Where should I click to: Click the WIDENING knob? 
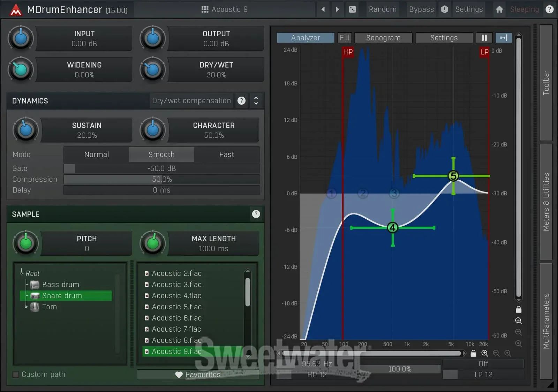tap(21, 69)
